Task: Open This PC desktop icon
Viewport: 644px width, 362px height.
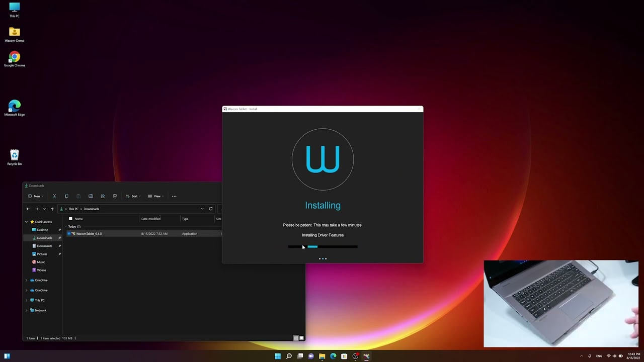Action: coord(14,10)
